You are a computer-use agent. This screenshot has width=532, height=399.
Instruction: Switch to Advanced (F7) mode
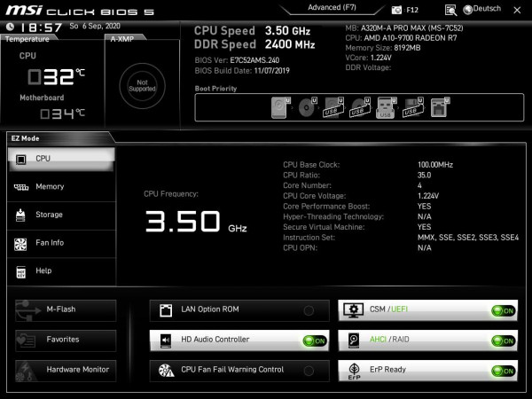click(x=332, y=7)
